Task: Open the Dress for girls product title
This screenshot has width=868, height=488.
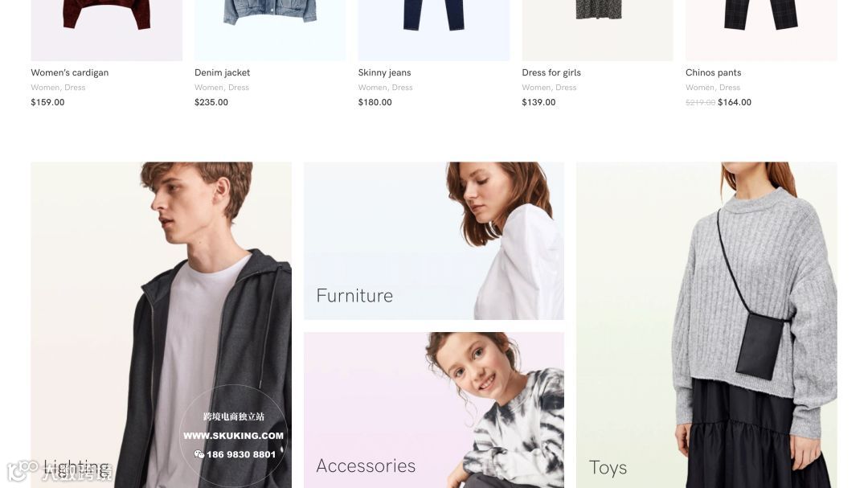Action: coord(551,72)
